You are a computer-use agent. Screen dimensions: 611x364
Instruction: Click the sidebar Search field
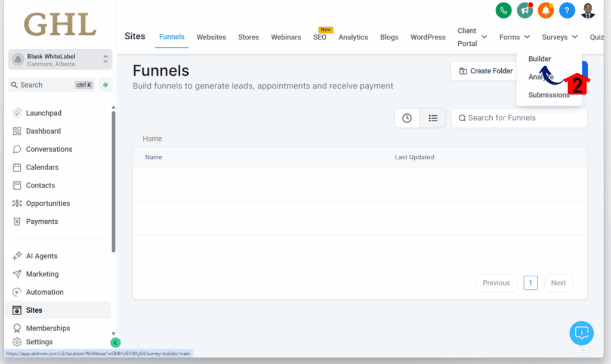51,85
